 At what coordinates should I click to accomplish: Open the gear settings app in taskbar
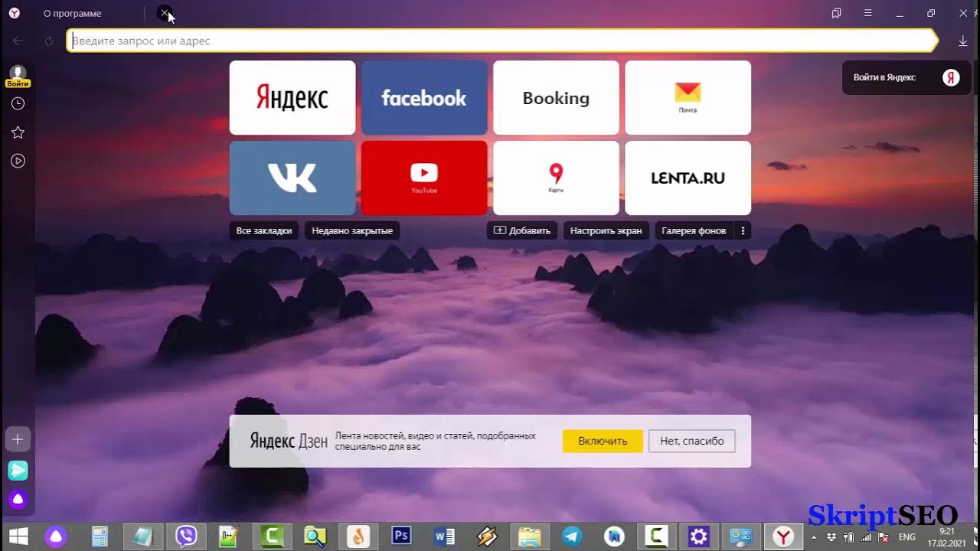coord(698,536)
